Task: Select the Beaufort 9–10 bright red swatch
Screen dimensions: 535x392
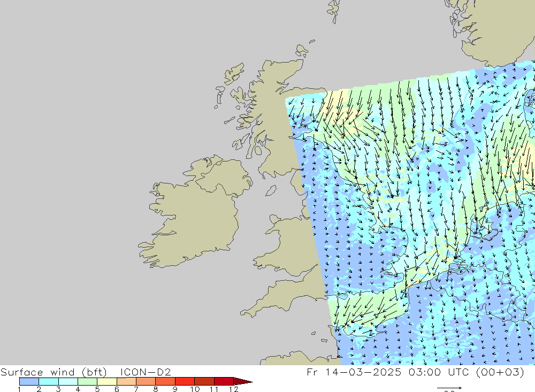Action: pyautogui.click(x=185, y=381)
